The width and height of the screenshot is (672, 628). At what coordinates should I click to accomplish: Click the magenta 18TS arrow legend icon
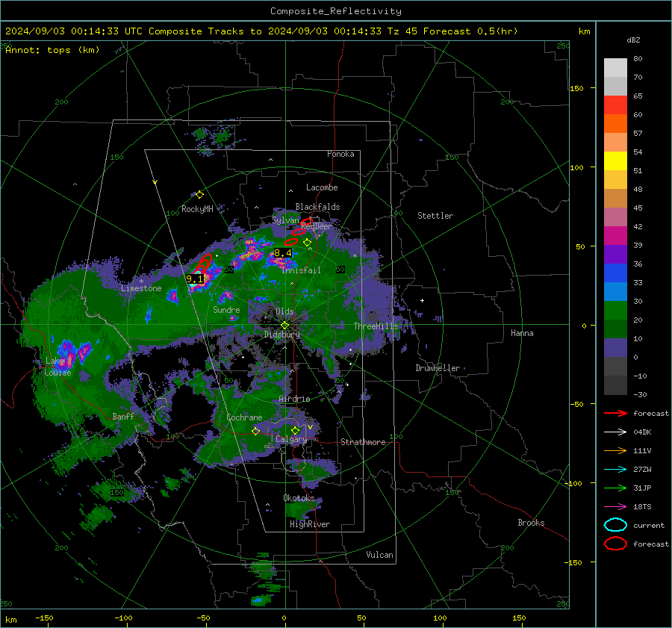click(x=615, y=507)
